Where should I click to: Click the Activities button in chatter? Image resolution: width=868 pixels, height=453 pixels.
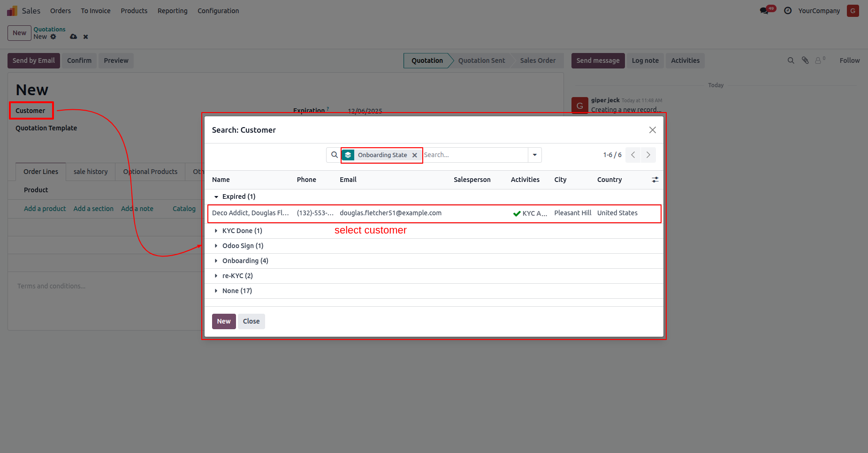point(685,60)
